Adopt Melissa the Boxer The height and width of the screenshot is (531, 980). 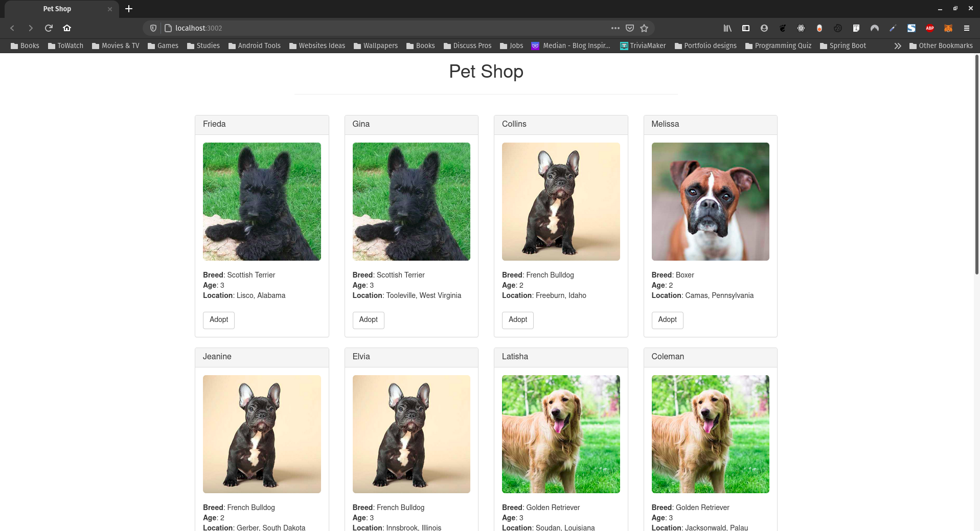pos(667,320)
